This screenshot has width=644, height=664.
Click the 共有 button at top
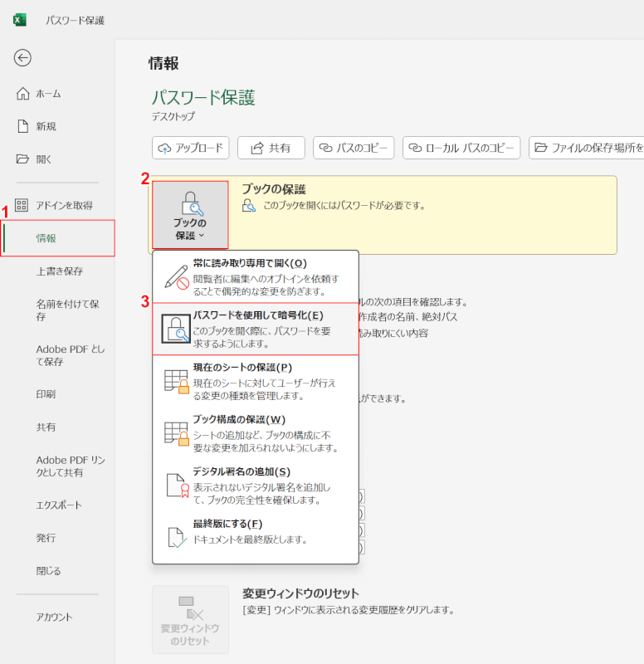click(x=271, y=148)
